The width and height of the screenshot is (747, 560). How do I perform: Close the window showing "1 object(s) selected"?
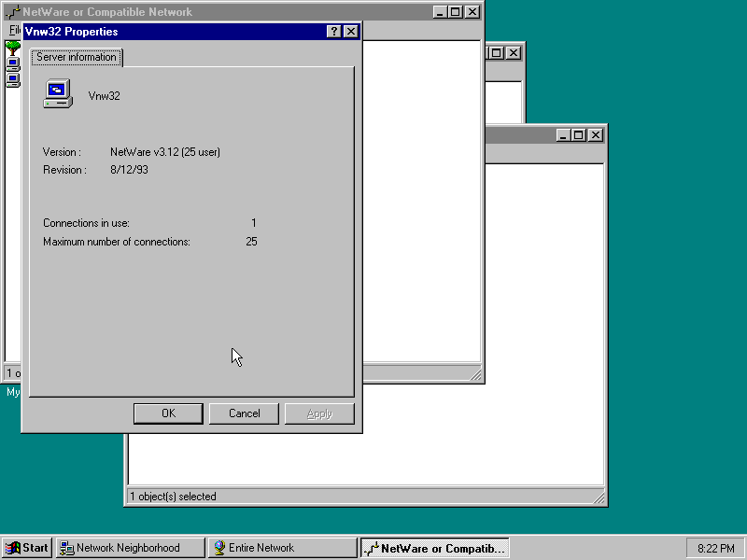[x=596, y=135]
